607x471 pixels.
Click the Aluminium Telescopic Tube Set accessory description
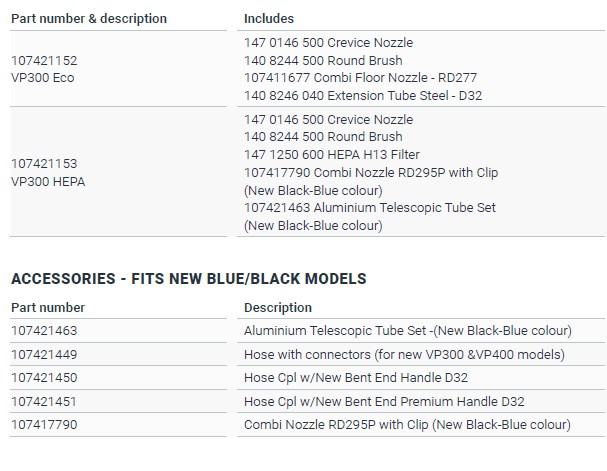(x=408, y=331)
